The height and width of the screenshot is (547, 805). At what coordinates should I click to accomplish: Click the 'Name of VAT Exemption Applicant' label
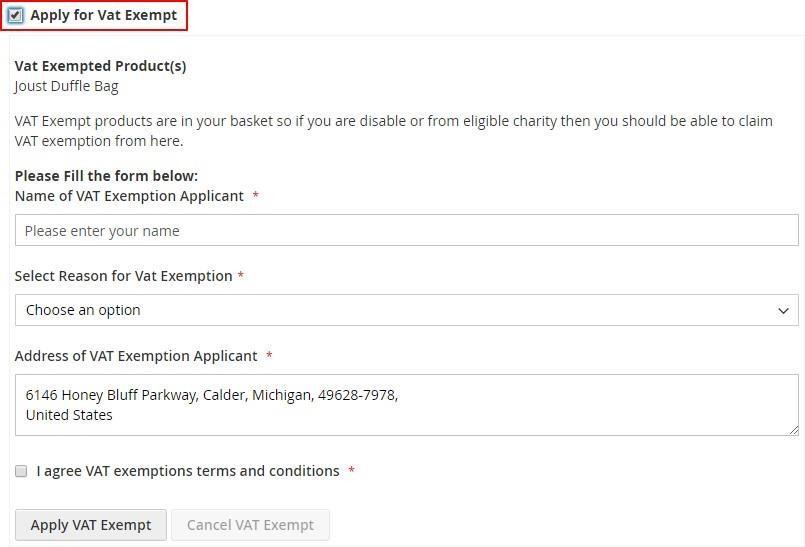click(129, 196)
